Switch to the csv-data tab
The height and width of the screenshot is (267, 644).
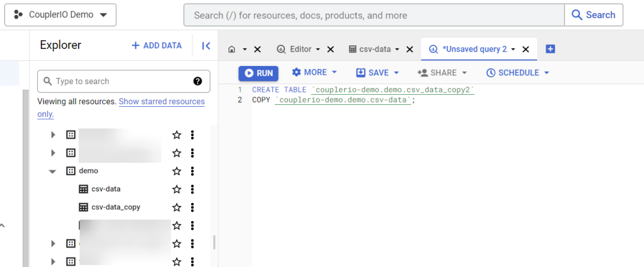(370, 49)
